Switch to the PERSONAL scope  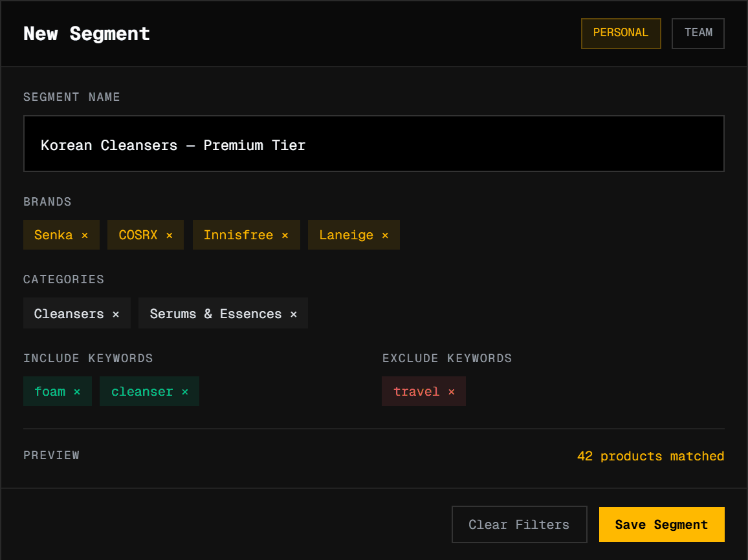point(621,34)
